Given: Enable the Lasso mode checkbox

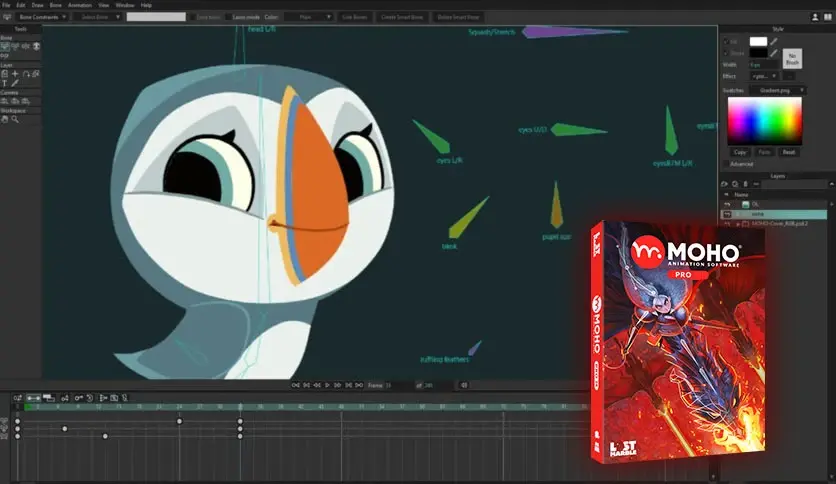Looking at the screenshot, I should 226,17.
